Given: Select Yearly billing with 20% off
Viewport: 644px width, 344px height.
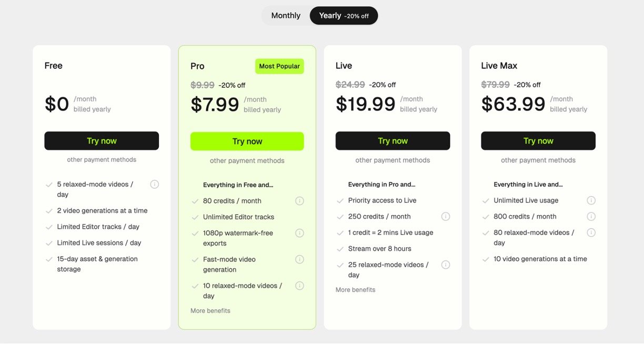Looking at the screenshot, I should tap(344, 16).
